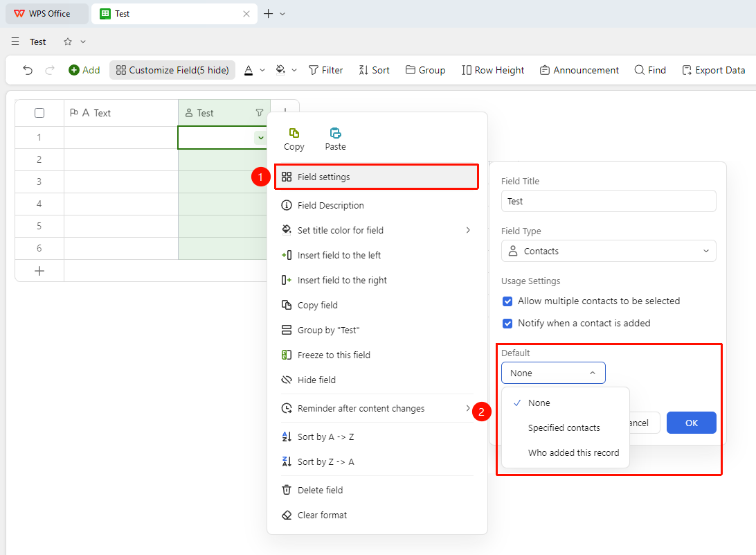Uncheck Allow multiple contacts to be selected
Viewport: 756px width, 555px height.
point(507,301)
